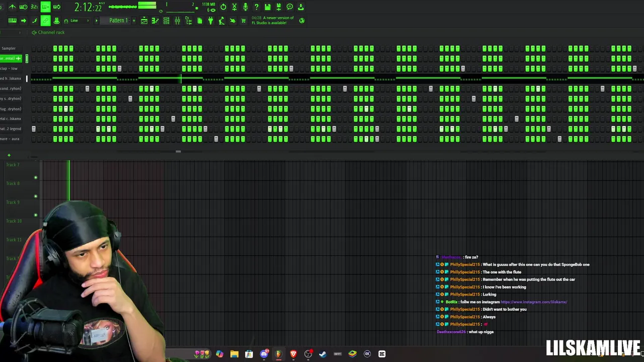Open the plugin picker plug icon

210,21
